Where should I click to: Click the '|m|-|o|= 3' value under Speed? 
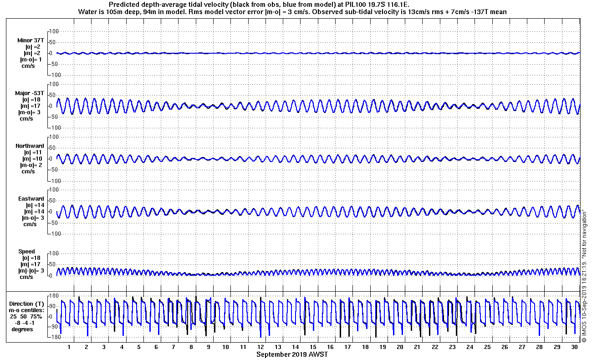32,271
